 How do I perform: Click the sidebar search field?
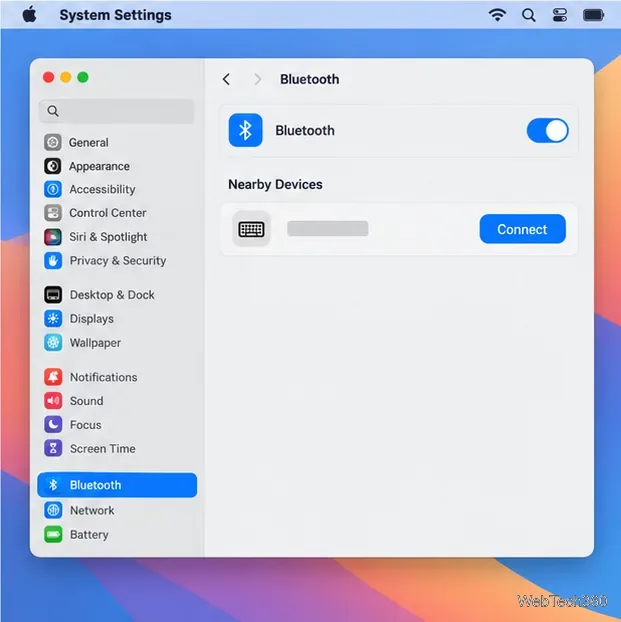coord(117,111)
